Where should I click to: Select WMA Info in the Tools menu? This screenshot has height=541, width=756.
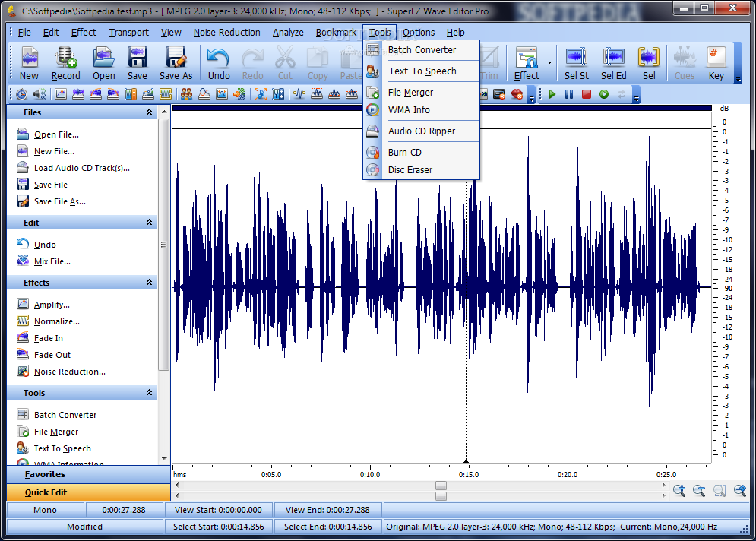[422, 110]
